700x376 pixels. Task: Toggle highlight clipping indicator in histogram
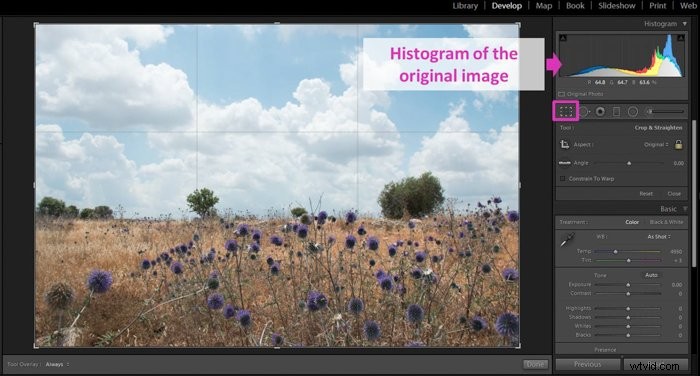pyautogui.click(x=681, y=38)
